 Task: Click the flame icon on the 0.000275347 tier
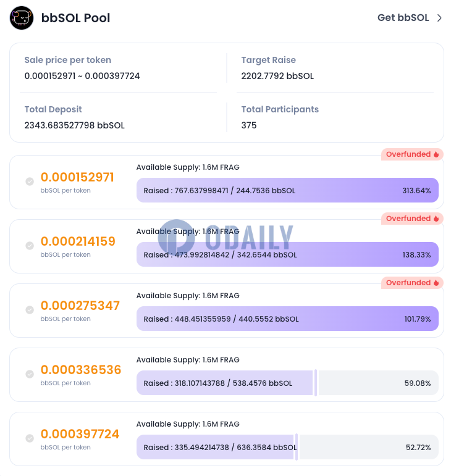point(436,283)
